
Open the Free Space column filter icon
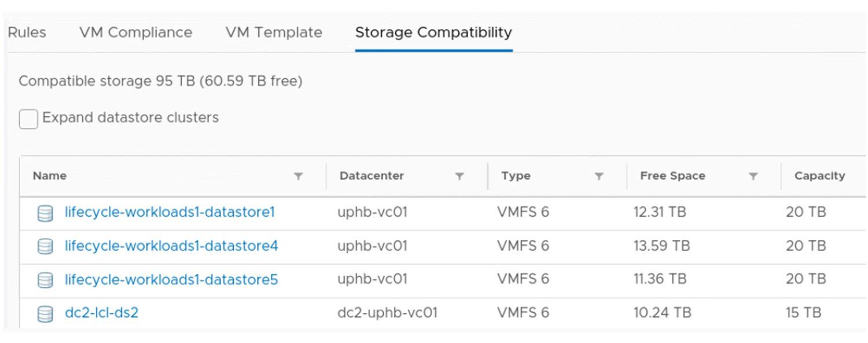click(x=753, y=176)
